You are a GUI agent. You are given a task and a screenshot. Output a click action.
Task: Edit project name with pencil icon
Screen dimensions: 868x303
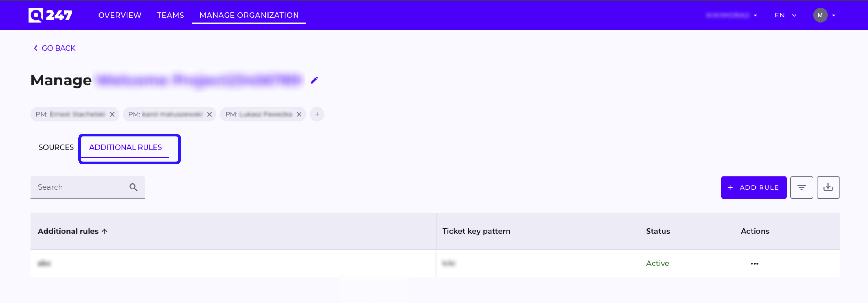[314, 80]
